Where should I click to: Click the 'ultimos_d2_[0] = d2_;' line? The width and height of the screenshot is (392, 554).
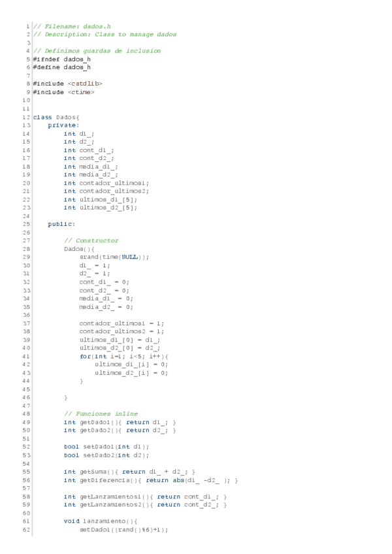coord(120,348)
